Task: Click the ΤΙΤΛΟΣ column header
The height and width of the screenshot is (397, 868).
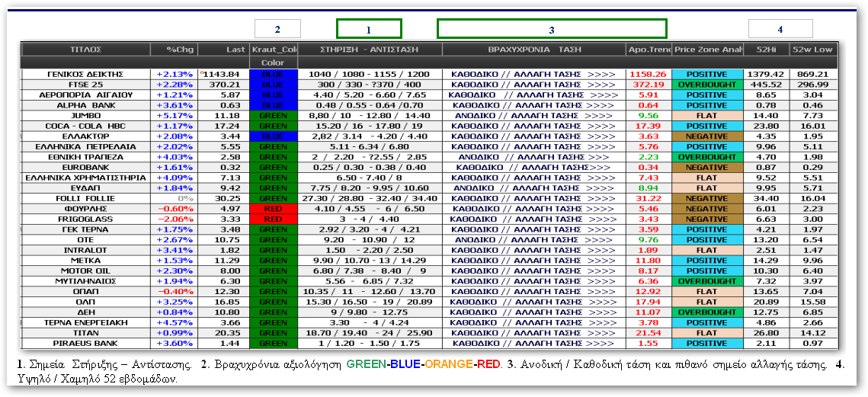Action: pyautogui.click(x=86, y=50)
